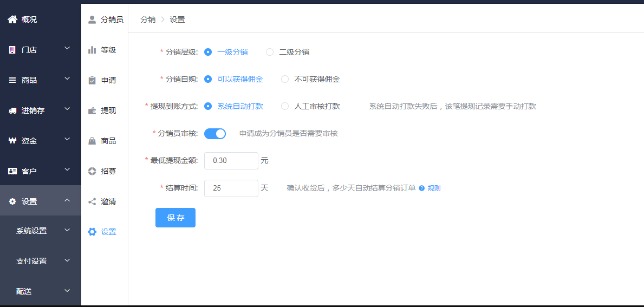Expand the 配送 submenu chevron

(68, 291)
